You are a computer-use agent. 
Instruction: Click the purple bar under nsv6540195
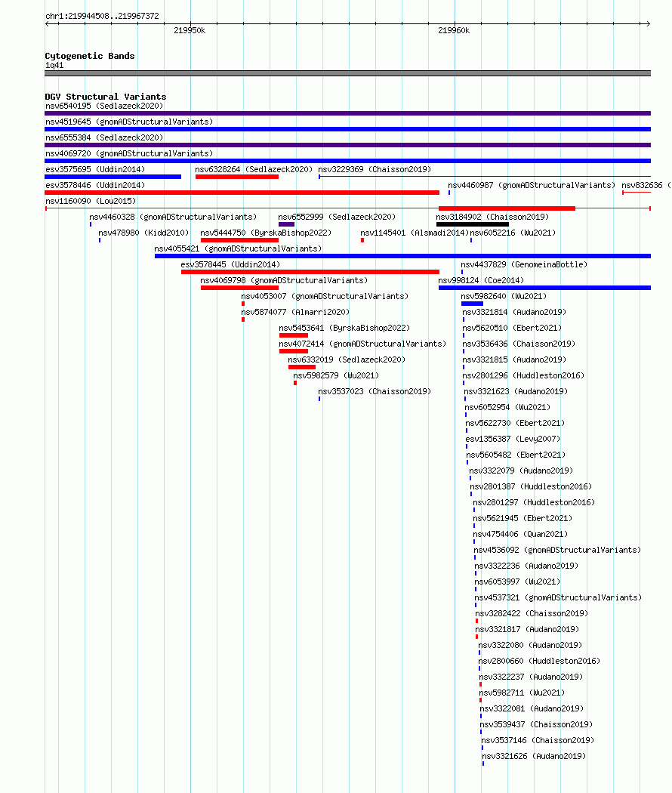(x=348, y=113)
